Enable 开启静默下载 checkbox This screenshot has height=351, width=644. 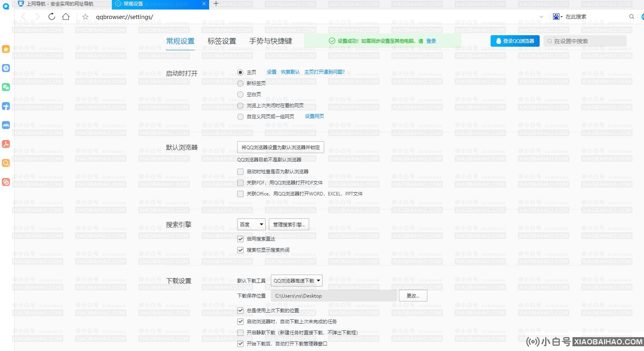[240, 333]
